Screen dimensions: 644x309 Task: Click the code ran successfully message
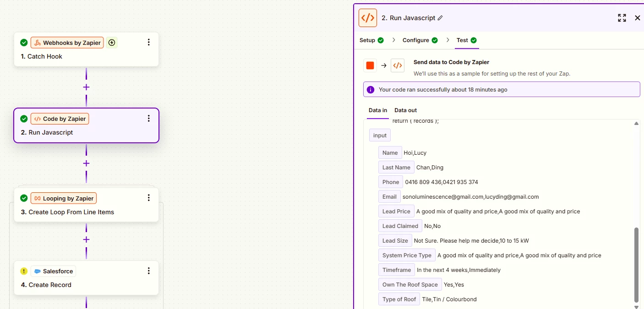tap(443, 90)
